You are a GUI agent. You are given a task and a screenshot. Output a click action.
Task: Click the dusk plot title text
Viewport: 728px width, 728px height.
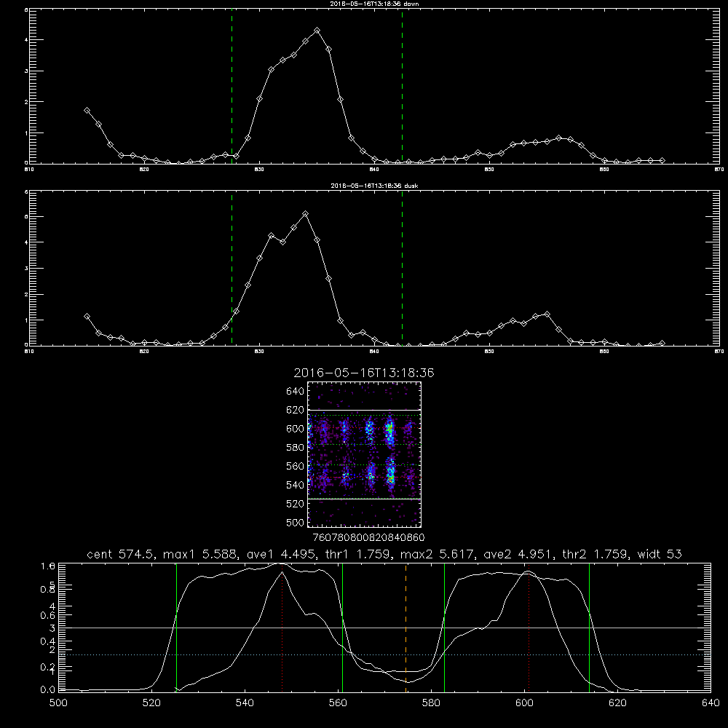pyautogui.click(x=374, y=186)
